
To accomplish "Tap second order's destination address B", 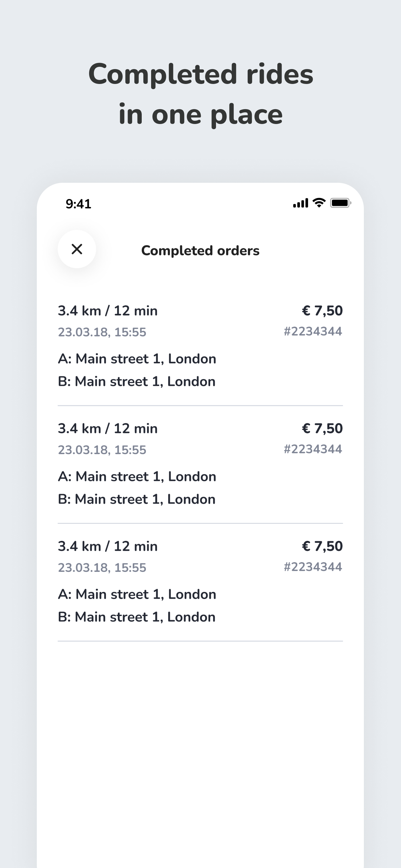I will tap(137, 499).
